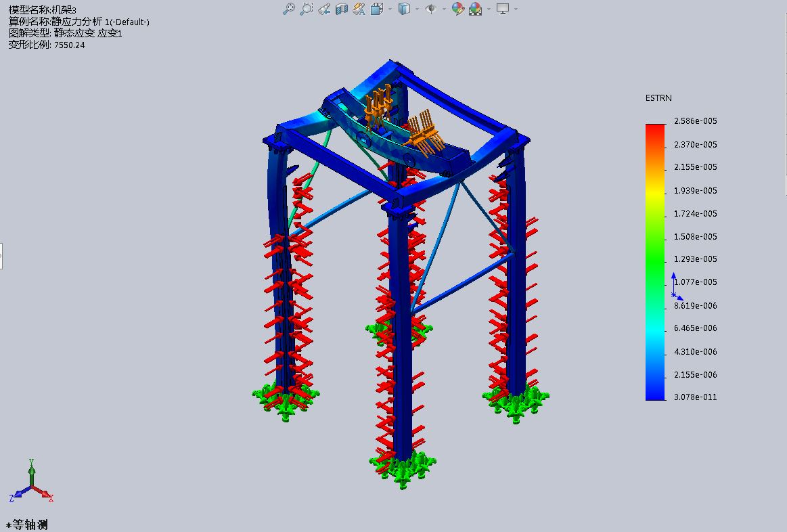Click the legend value 1.939e-005
Image resolution: width=787 pixels, height=532 pixels.
696,191
